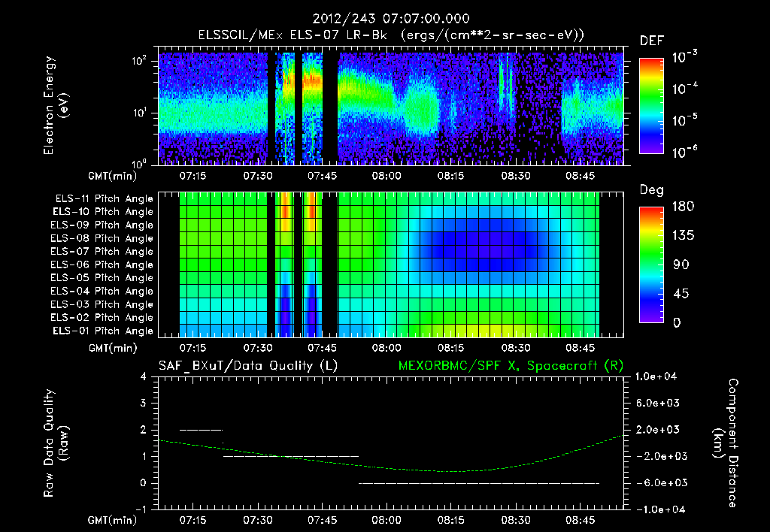Click the ELS-10 Pitch Angle row label
This screenshot has width=770, height=532.
click(103, 212)
